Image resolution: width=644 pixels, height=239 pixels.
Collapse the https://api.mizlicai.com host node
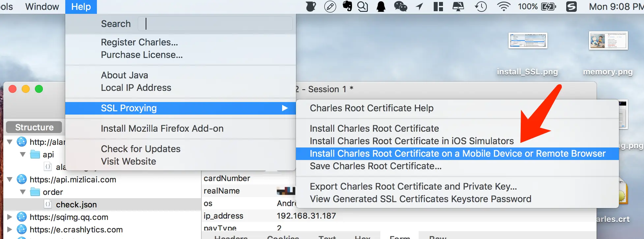click(10, 179)
